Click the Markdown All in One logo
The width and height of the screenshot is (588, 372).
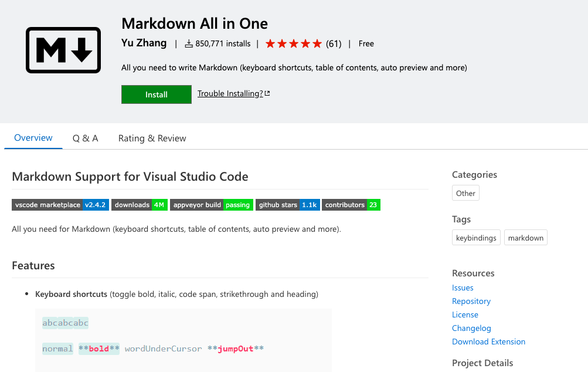63,50
